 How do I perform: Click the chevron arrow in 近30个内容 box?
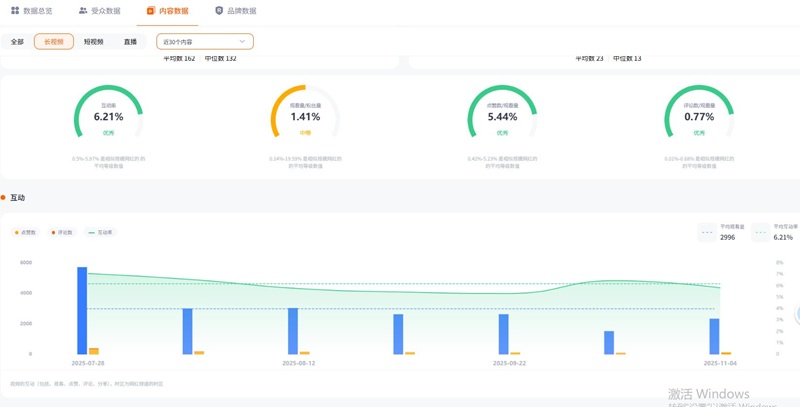(x=242, y=42)
